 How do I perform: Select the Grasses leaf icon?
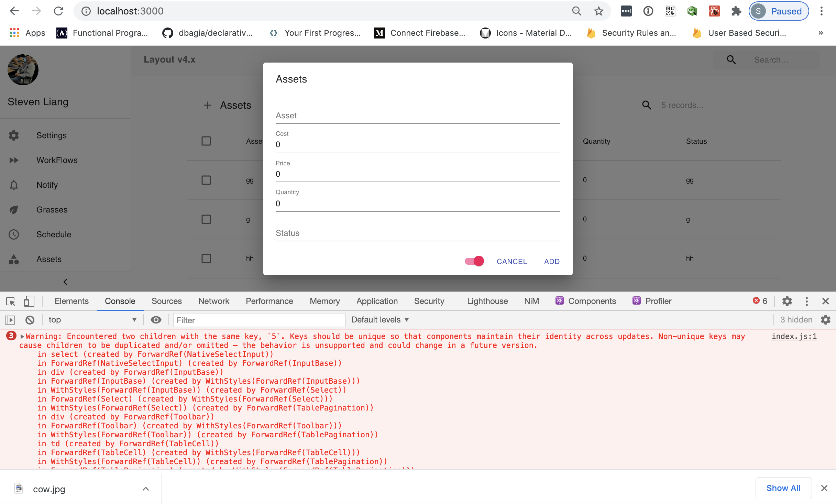tap(14, 209)
